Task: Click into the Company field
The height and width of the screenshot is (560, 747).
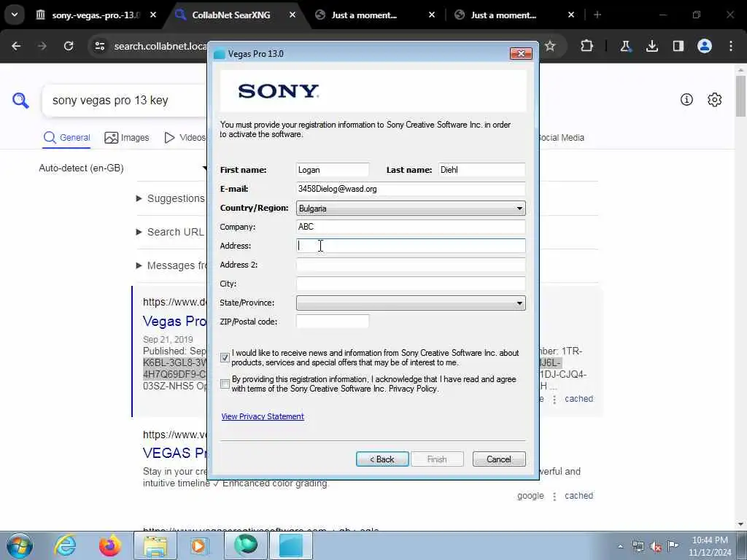Action: tap(411, 227)
